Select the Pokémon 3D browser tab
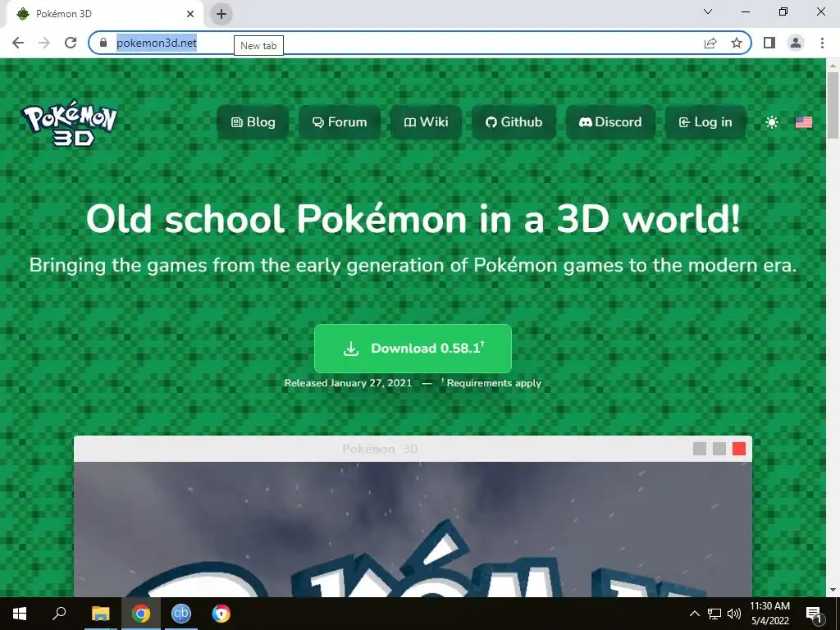Image resolution: width=840 pixels, height=630 pixels. (104, 14)
